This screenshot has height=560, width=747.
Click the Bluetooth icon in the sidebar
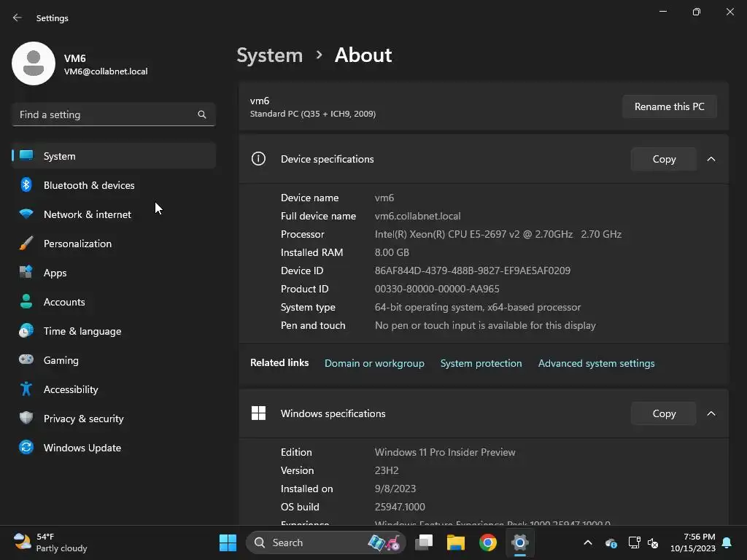[26, 184]
